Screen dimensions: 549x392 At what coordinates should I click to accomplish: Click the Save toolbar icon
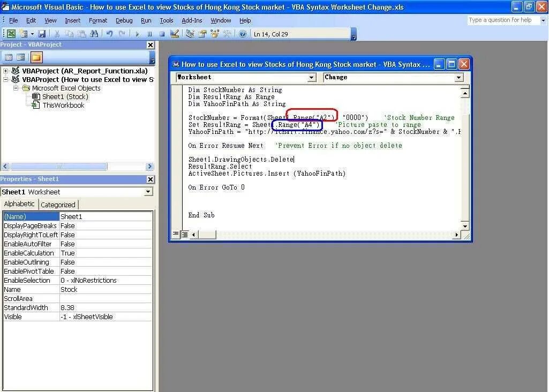tap(42, 34)
